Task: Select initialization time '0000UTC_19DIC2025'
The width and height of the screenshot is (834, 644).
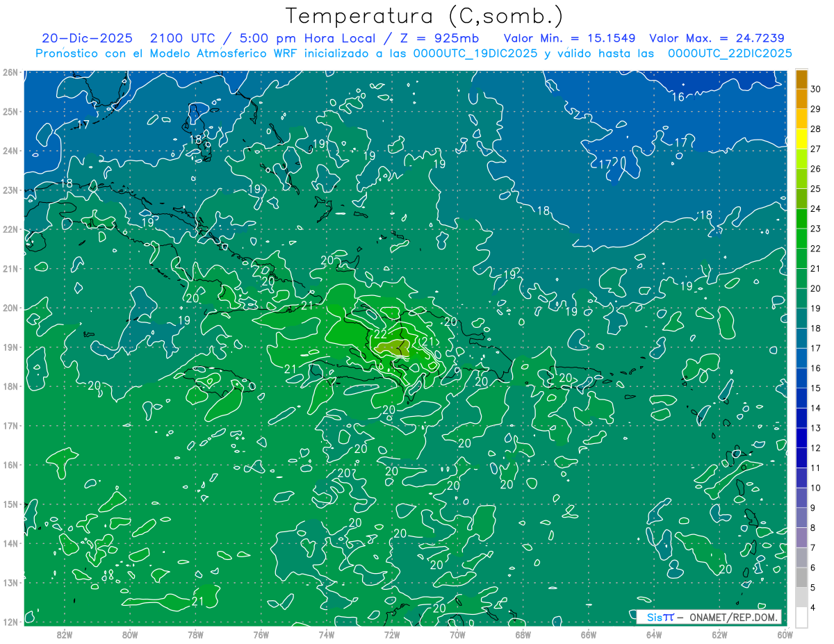Action: [475, 53]
